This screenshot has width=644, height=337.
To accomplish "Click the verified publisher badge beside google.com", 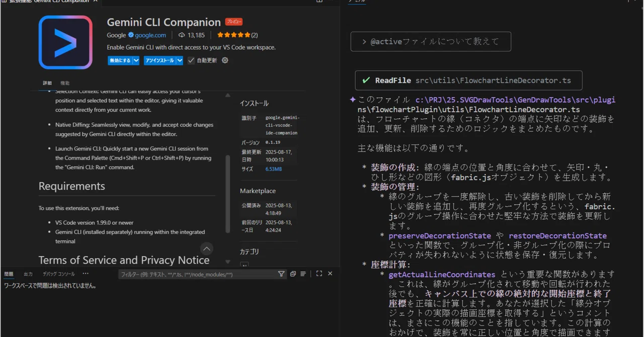I will 131,35.
